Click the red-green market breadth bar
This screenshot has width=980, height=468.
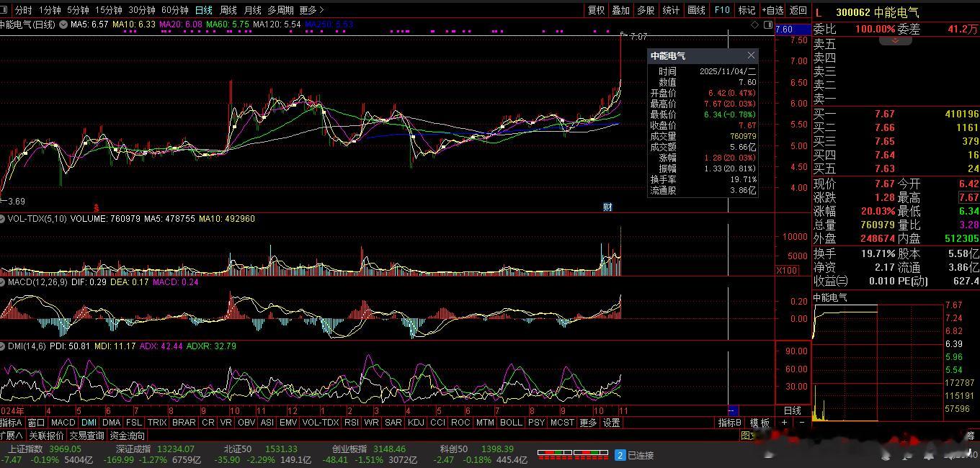pos(574,454)
